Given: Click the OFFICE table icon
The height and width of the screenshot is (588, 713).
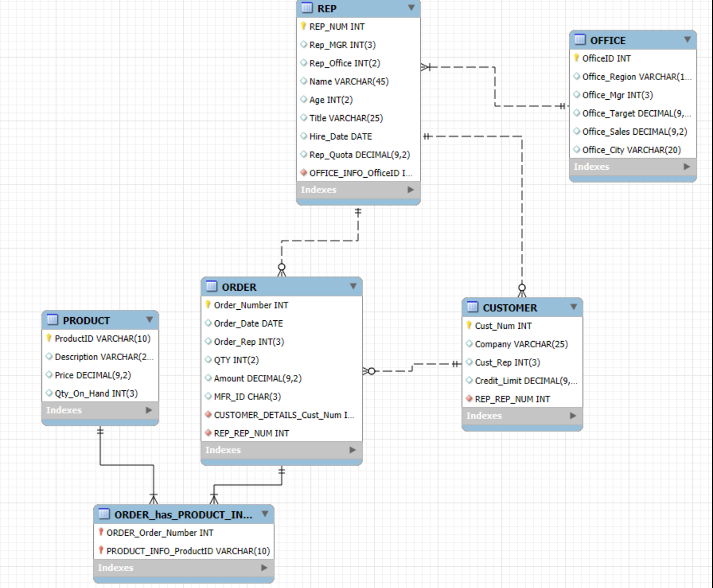Looking at the screenshot, I should (x=580, y=40).
